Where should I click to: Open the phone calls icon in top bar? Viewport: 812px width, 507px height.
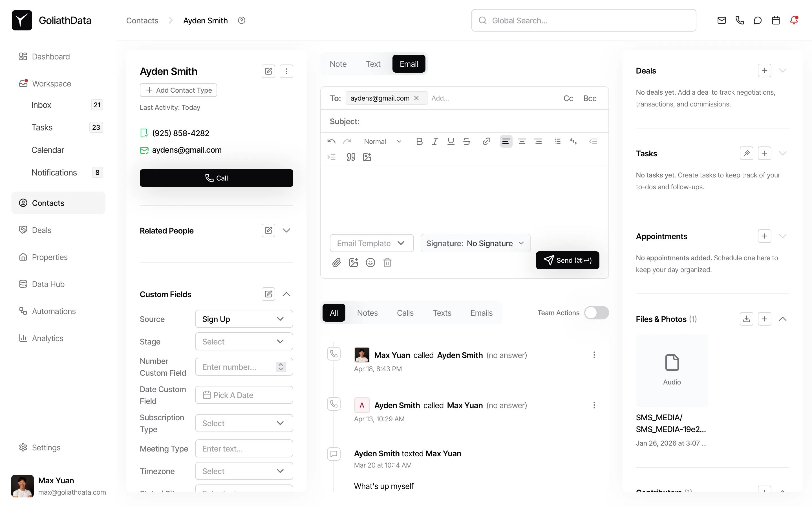[740, 20]
